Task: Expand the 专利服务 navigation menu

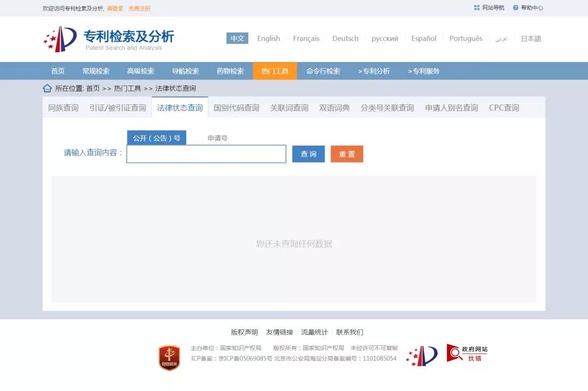Action: tap(424, 71)
